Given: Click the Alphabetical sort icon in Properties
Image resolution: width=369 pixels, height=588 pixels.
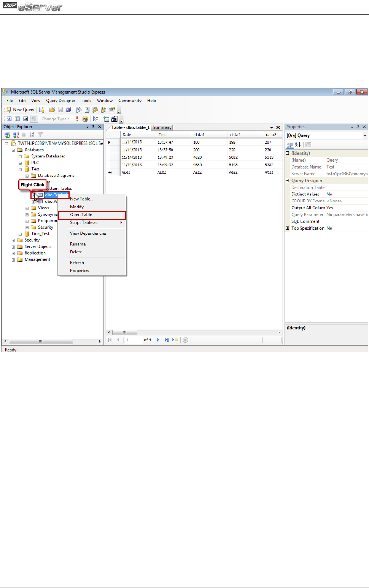Looking at the screenshot, I should pyautogui.click(x=298, y=145).
